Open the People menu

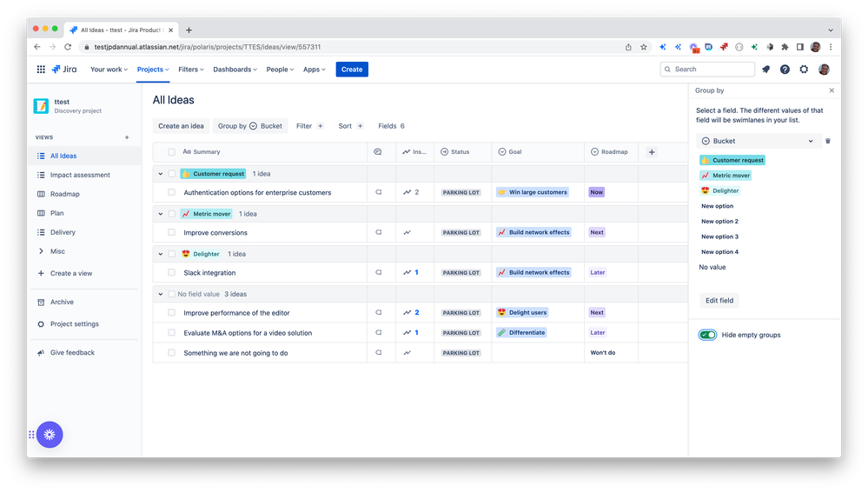coord(280,70)
